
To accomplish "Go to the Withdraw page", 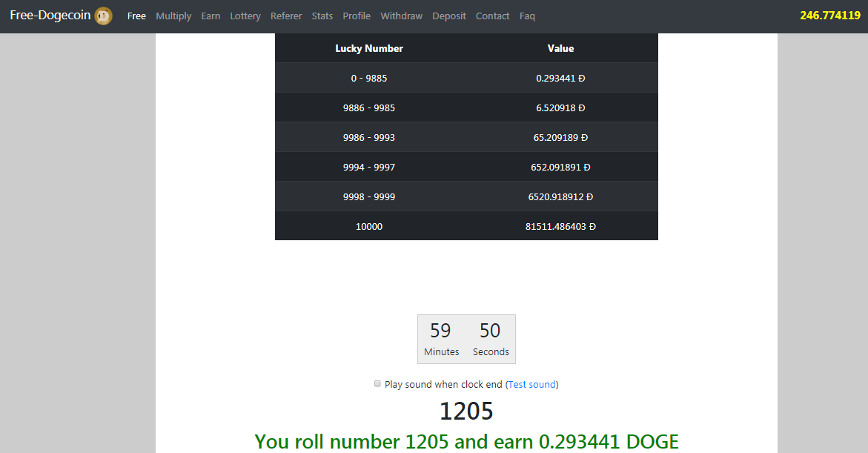I will click(x=401, y=16).
